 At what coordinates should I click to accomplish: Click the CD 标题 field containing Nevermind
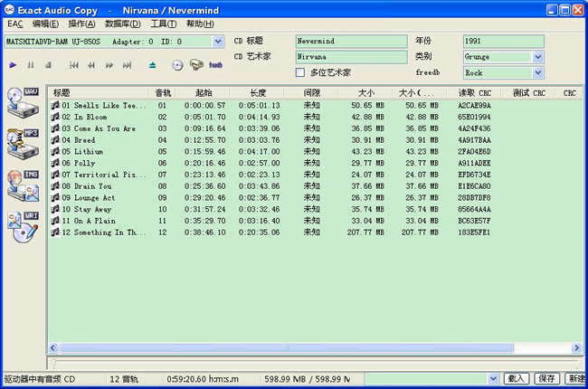tap(351, 42)
